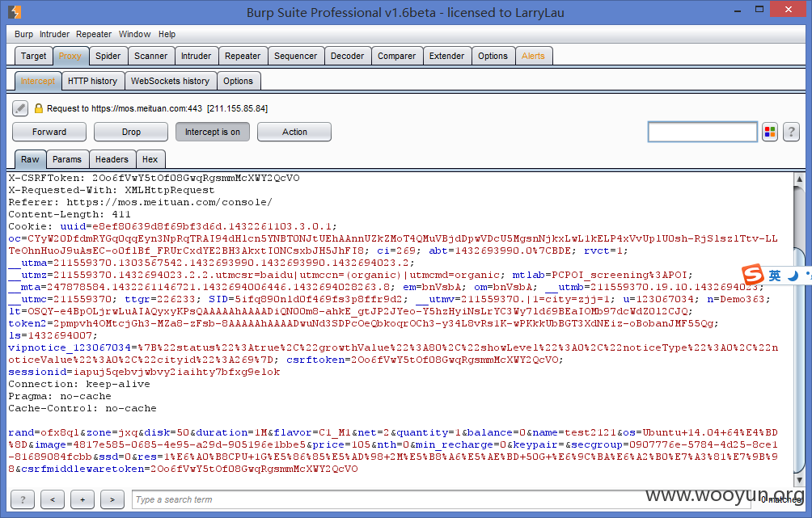812x518 pixels.
Task: Click the scroll down arrow of the request scrollbar
Action: coord(799,480)
